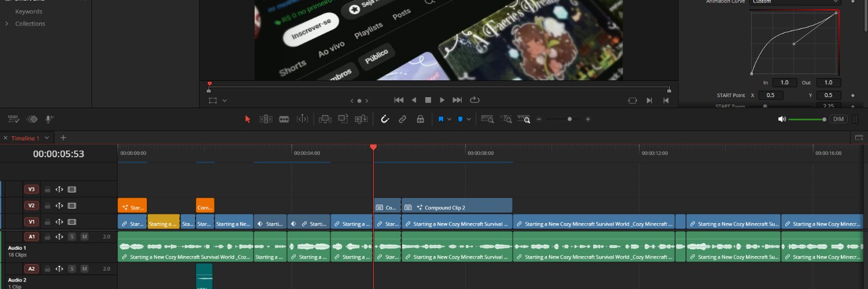Image resolution: width=868 pixels, height=289 pixels.
Task: Open the flag color dropdown arrow
Action: (x=449, y=119)
